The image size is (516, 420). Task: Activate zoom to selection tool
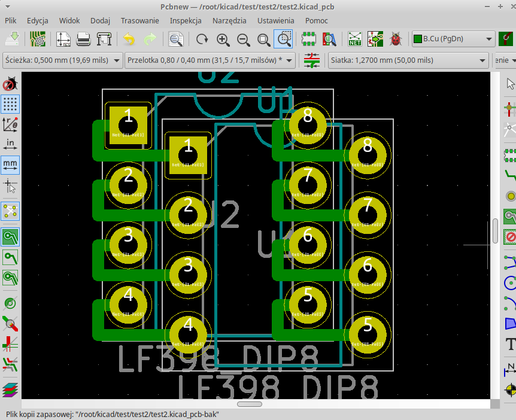(283, 39)
